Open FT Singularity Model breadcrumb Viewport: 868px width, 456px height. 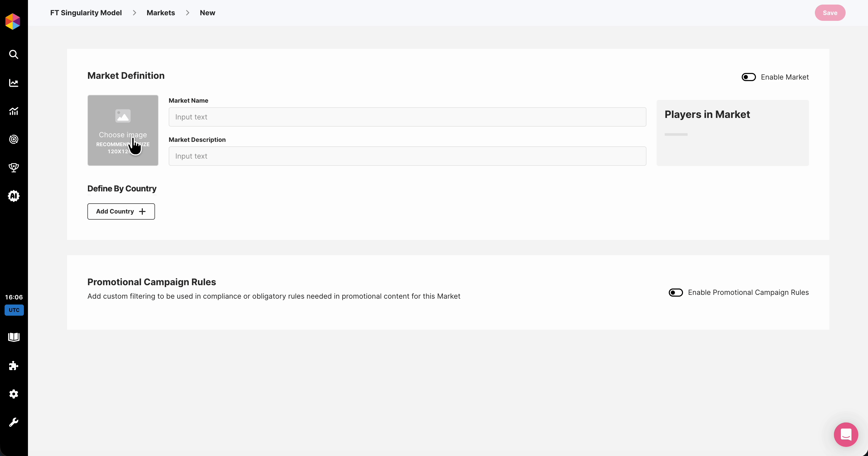point(86,13)
